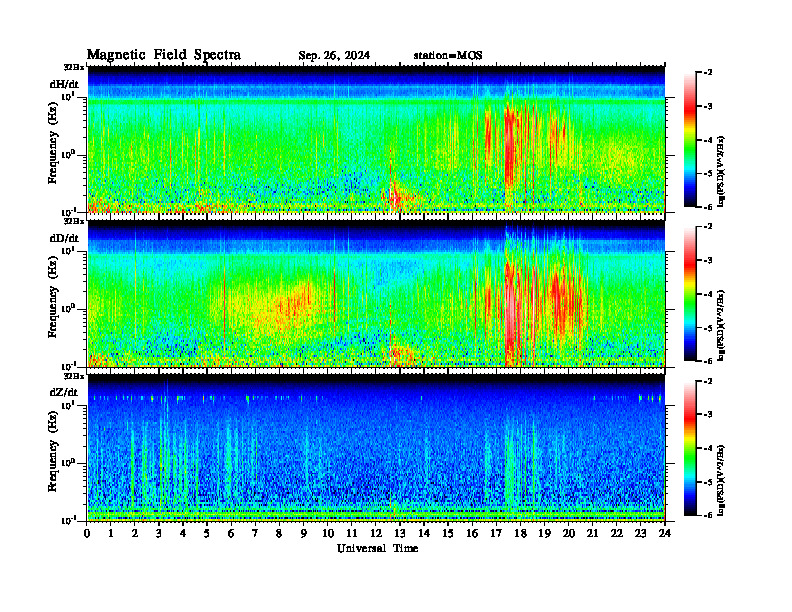Click the 32Hz label atop dH/dt panel
792x612 pixels.
coord(74,67)
